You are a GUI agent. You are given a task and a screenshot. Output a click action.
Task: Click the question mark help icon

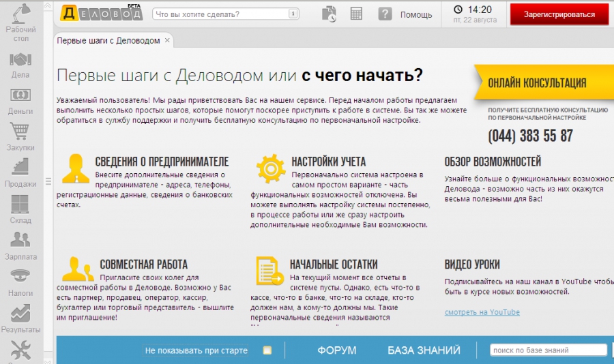click(385, 14)
